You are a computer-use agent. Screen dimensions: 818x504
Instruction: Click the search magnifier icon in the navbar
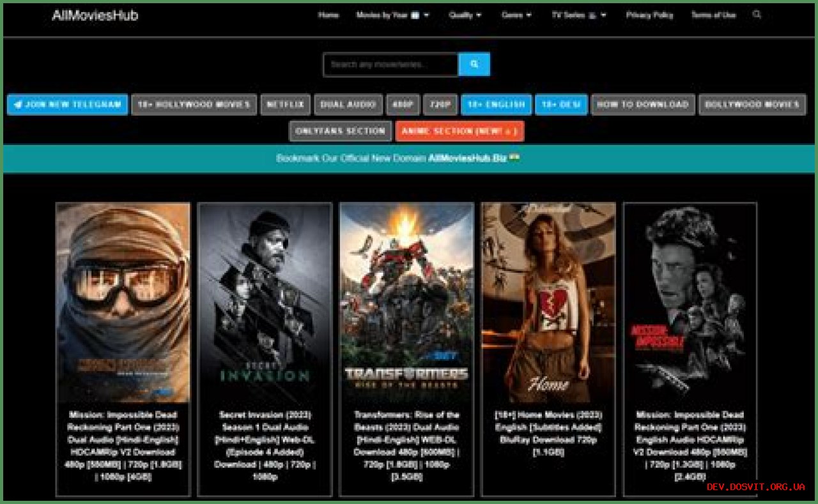click(757, 15)
